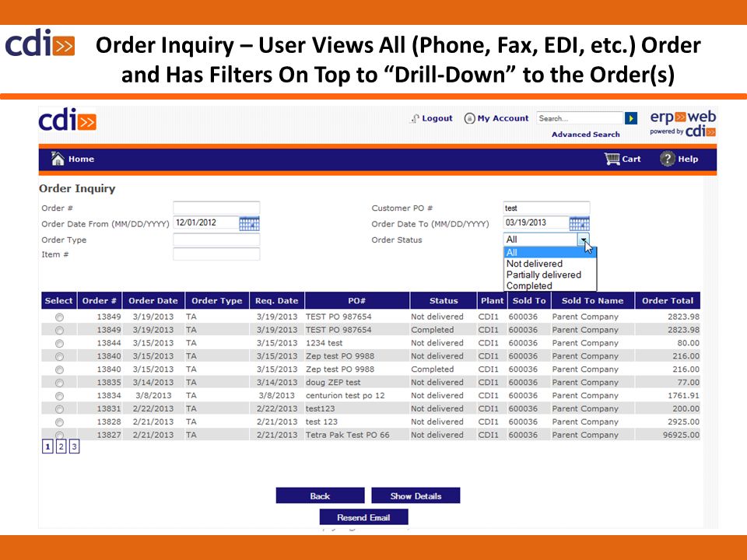747x560 pixels.
Task: Click the PO# column header
Action: 357,300
